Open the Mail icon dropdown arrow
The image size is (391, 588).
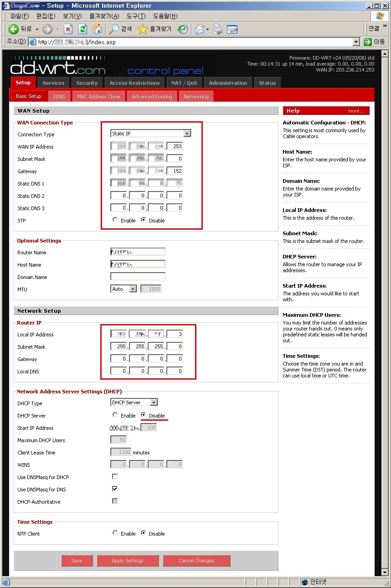click(207, 29)
